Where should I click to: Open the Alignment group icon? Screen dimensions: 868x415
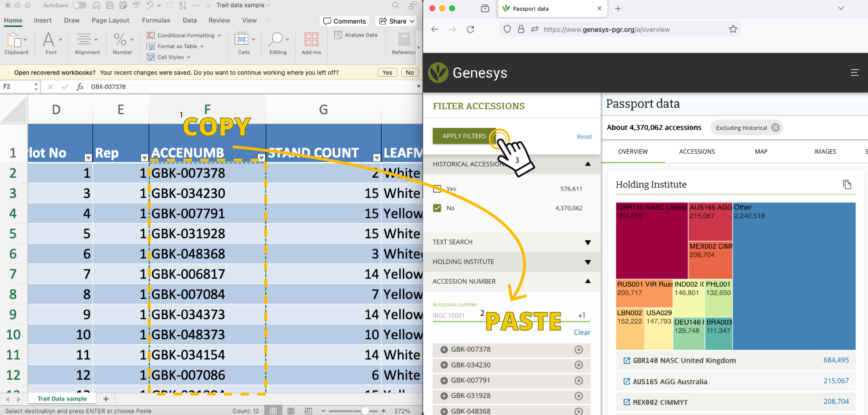[x=84, y=39]
